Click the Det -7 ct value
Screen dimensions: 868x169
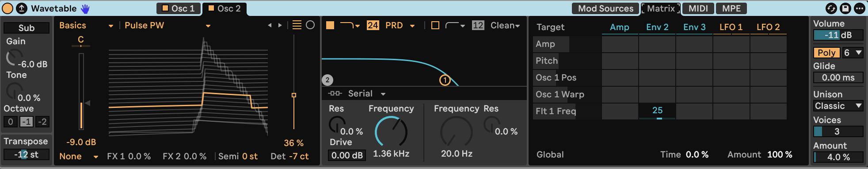point(299,157)
